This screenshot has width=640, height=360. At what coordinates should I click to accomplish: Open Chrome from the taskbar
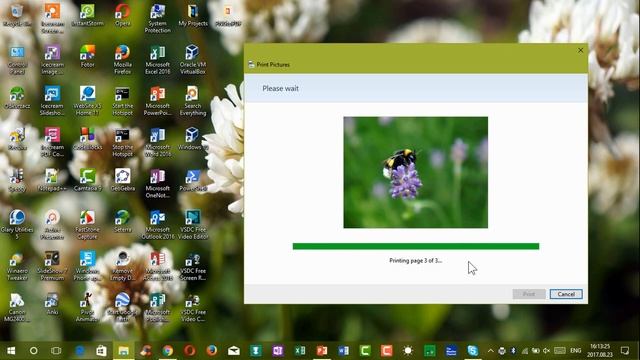coord(167,351)
